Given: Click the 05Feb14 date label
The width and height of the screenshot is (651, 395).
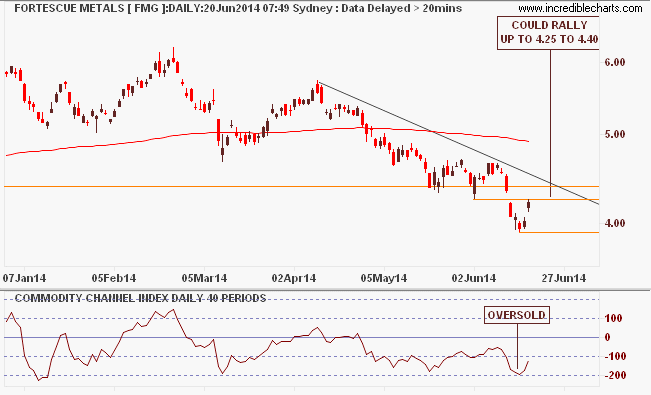Looking at the screenshot, I should click(114, 278).
